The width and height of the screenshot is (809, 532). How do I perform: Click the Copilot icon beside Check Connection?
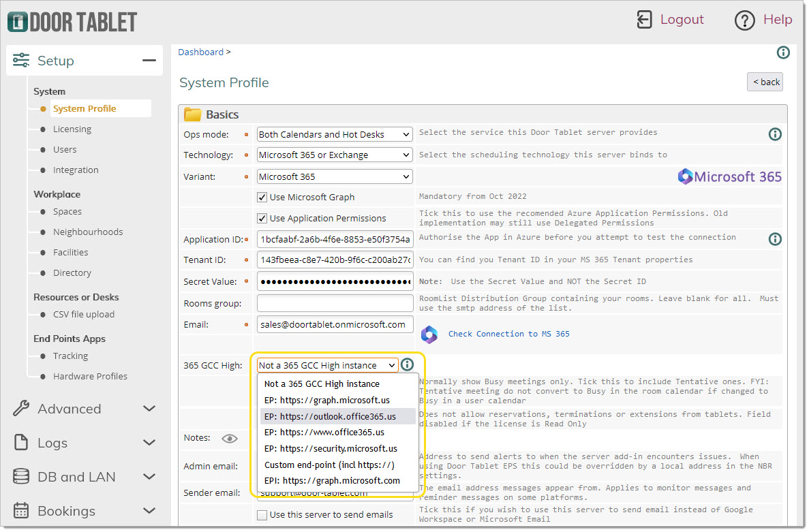point(429,334)
